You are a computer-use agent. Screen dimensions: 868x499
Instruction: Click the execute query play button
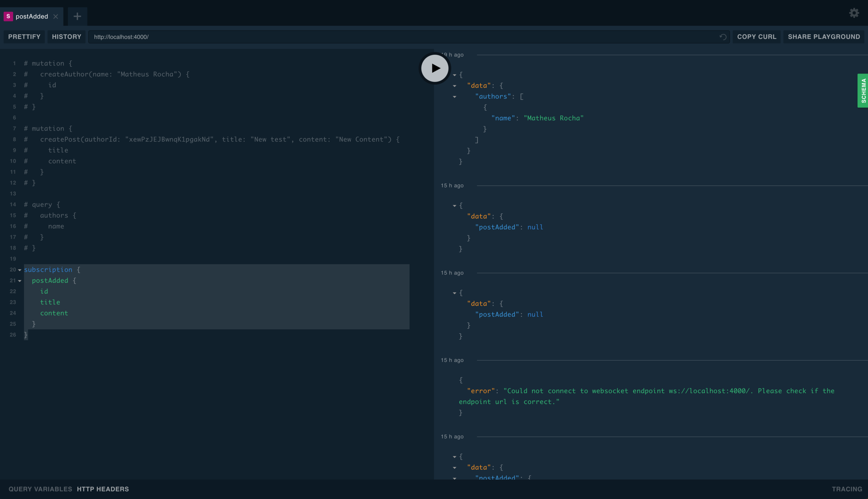coord(435,68)
